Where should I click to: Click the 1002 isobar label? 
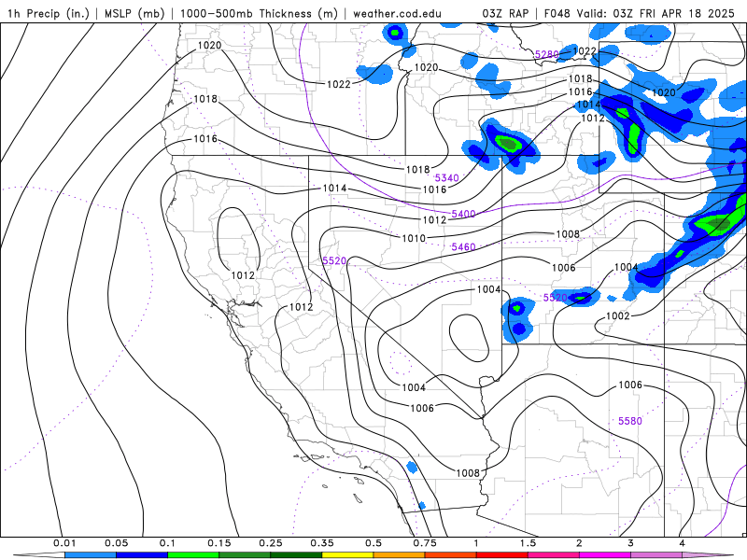(x=618, y=315)
